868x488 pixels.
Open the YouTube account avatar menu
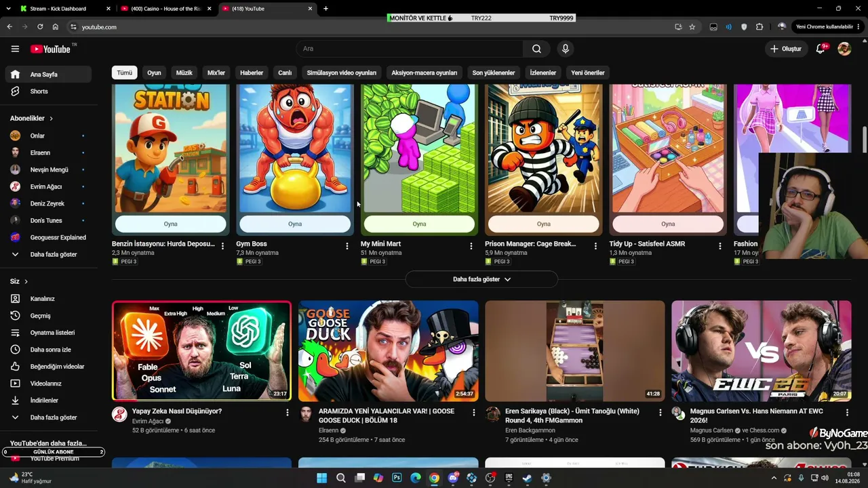(x=844, y=49)
